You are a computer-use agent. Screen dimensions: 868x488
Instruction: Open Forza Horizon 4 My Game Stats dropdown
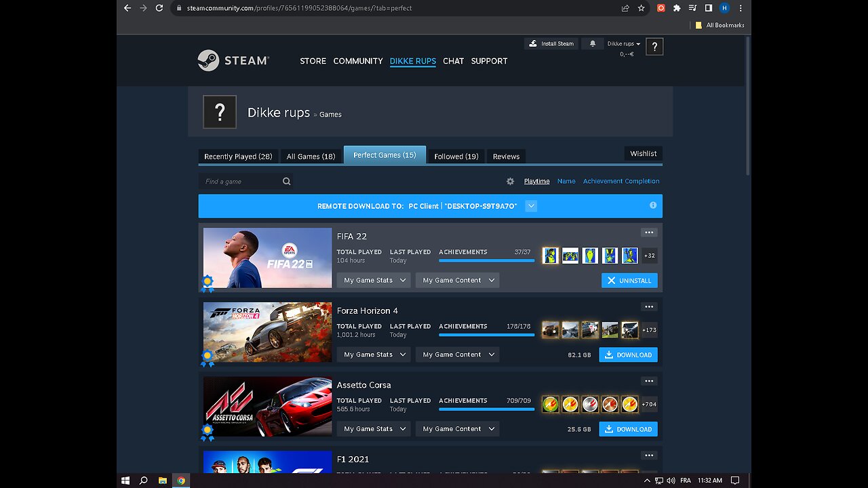tap(374, 354)
